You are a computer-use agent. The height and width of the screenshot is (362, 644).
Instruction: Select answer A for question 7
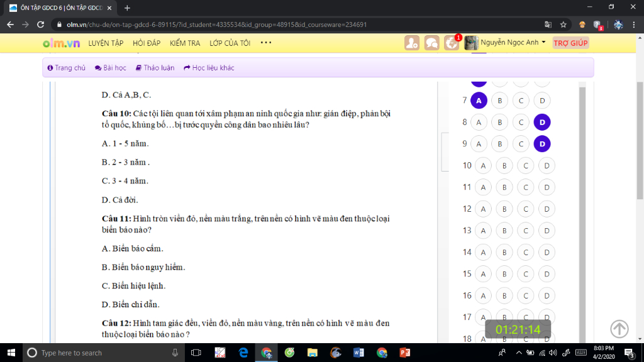(x=479, y=101)
